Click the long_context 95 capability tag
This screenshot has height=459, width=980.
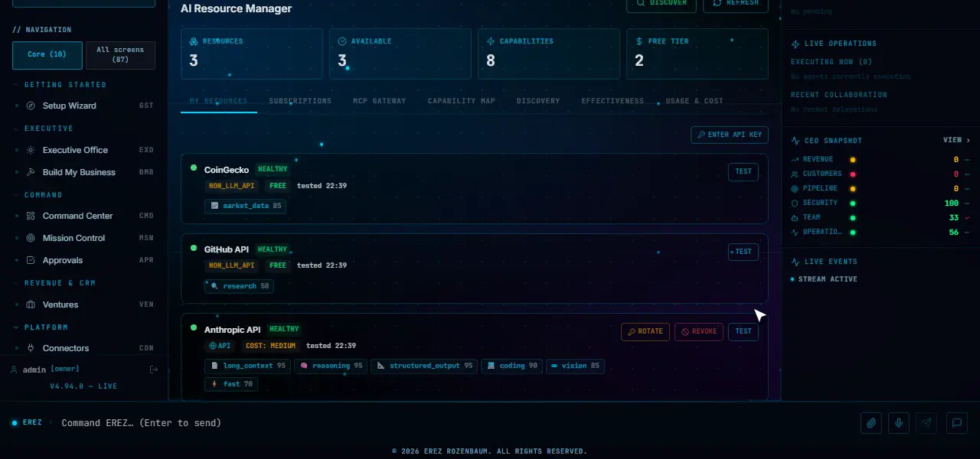pos(247,366)
